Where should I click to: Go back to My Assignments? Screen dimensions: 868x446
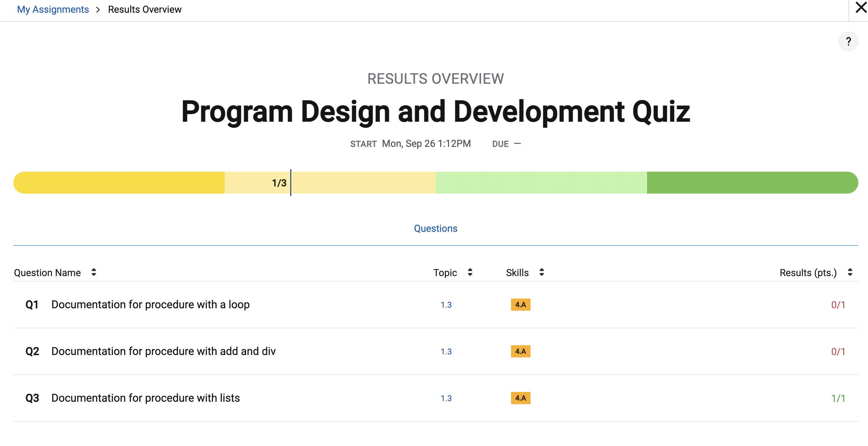click(53, 9)
